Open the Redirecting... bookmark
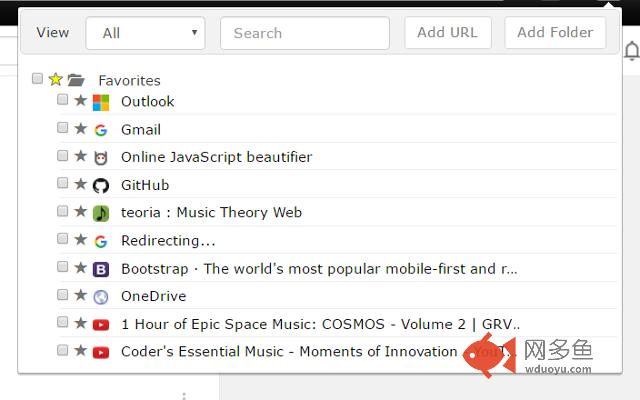Image resolution: width=640 pixels, height=400 pixels. (x=168, y=241)
